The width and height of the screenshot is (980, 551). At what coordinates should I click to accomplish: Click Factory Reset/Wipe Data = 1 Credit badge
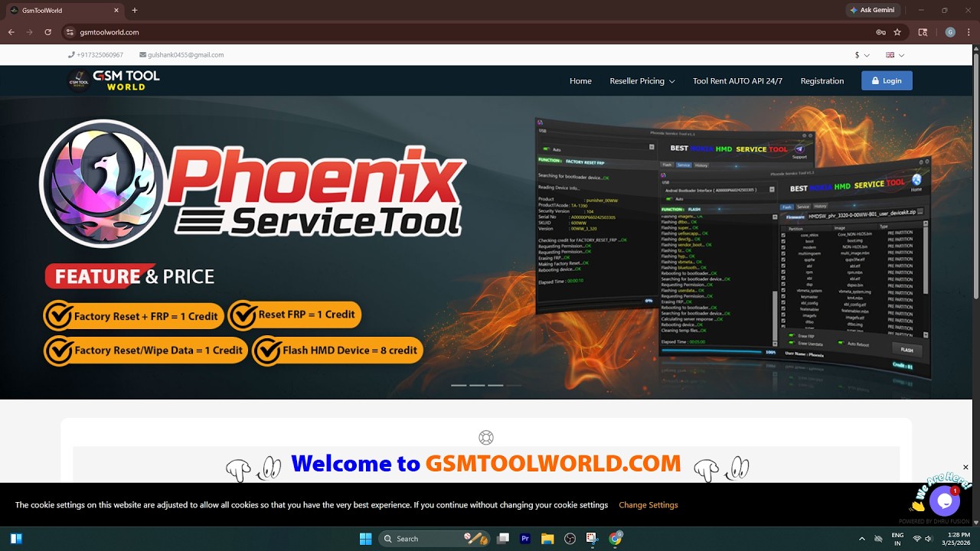point(145,350)
